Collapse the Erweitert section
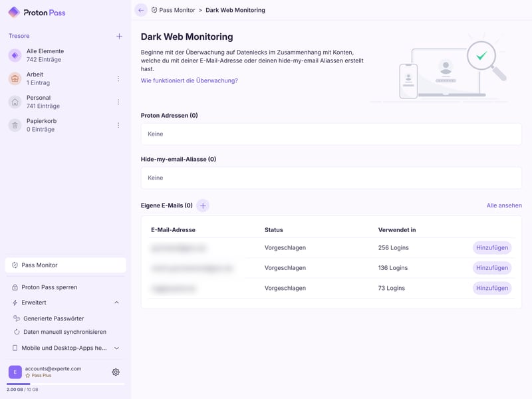 pyautogui.click(x=117, y=303)
